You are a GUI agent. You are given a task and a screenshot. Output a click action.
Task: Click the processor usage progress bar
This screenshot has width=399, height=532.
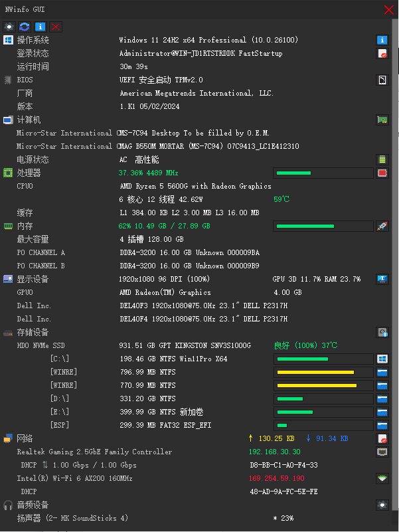(323, 173)
